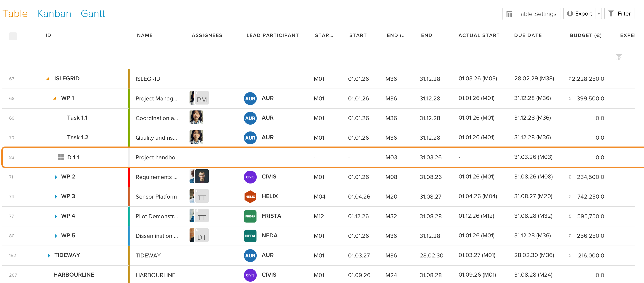Open Table Settings

tap(531, 14)
